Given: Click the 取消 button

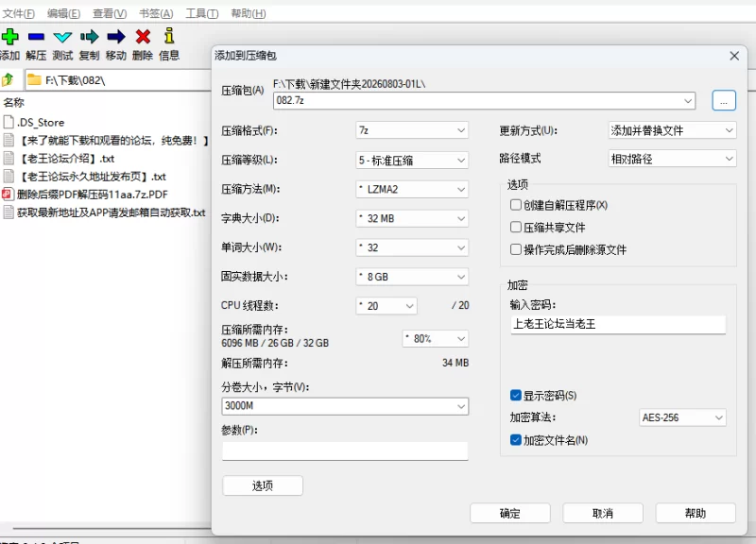Looking at the screenshot, I should pyautogui.click(x=603, y=513).
